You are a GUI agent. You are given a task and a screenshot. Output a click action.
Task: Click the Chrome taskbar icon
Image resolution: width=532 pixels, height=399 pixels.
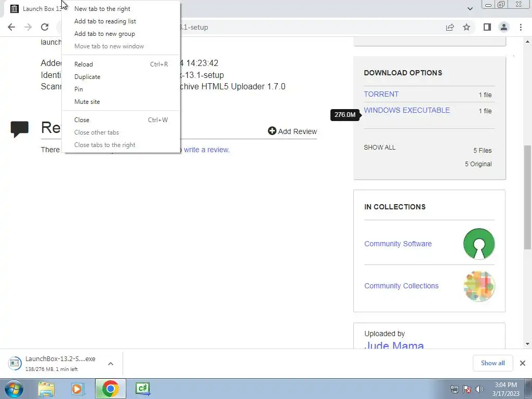(110, 389)
